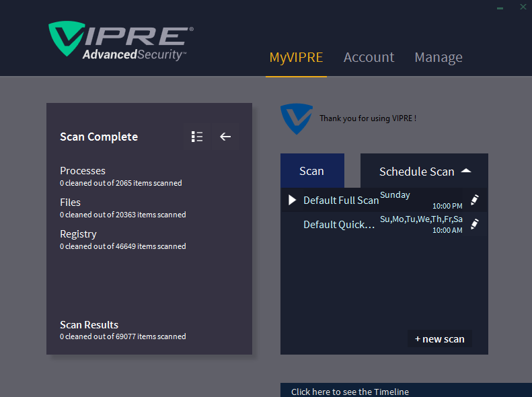Open the scan details list icon
Screen dimensions: 532x397
pos(197,137)
